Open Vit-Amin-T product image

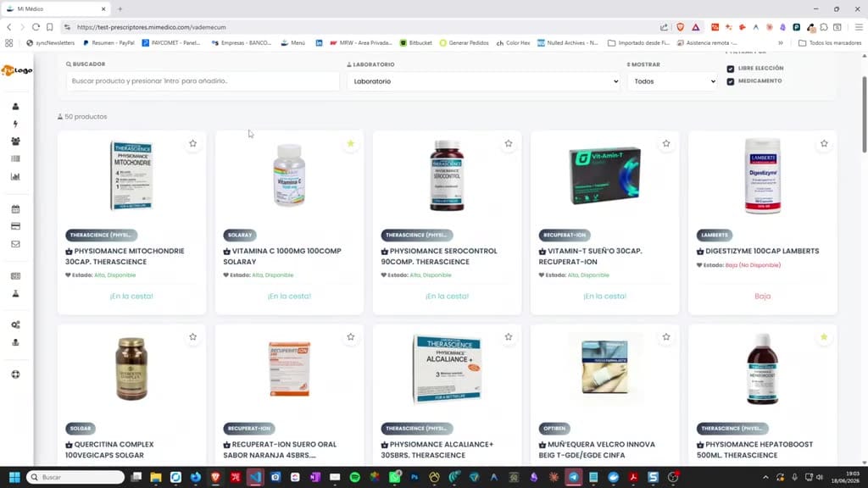[x=604, y=175]
